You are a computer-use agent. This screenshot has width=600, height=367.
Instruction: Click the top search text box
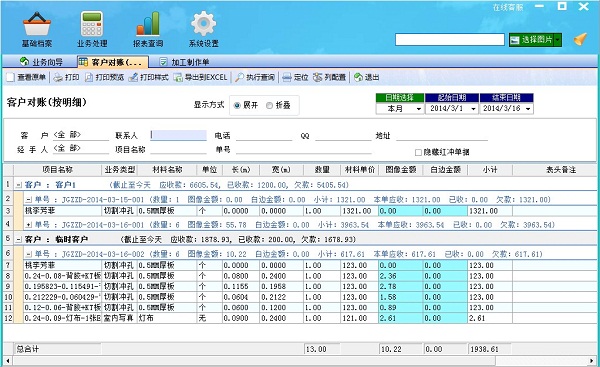click(x=450, y=39)
